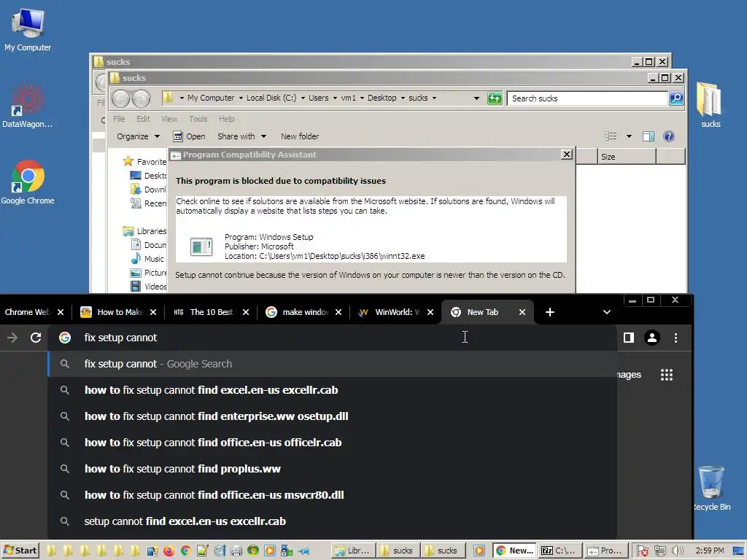Image resolution: width=747 pixels, height=560 pixels.
Task: Switch to the 7z C:\ taskbar button
Action: click(558, 551)
